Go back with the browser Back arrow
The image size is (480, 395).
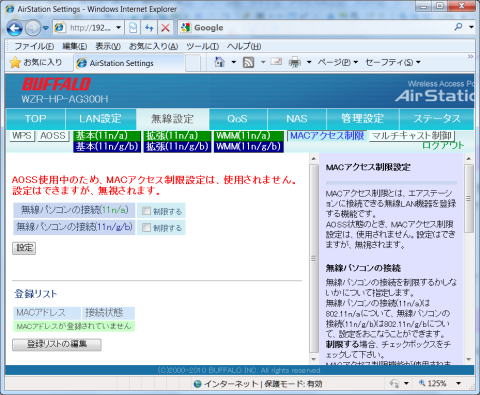point(14,28)
